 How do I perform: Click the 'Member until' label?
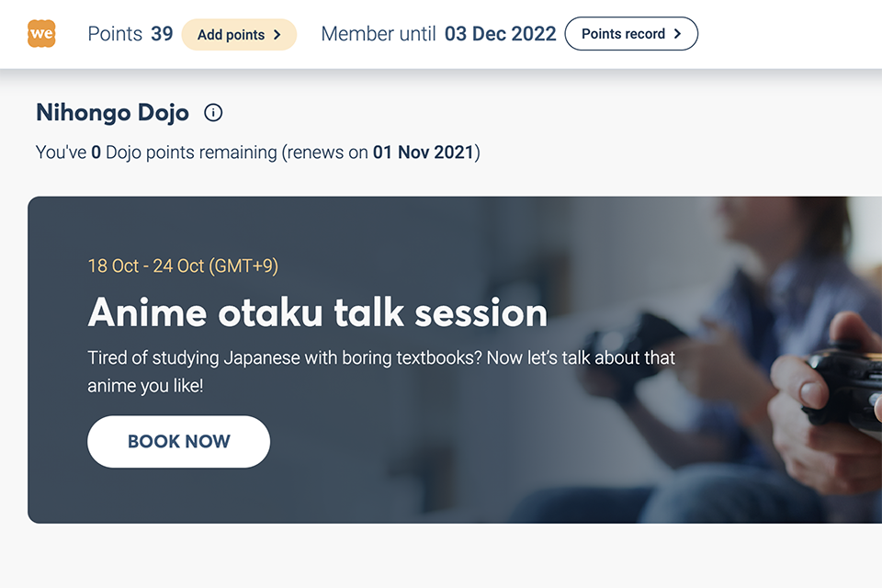[379, 34]
